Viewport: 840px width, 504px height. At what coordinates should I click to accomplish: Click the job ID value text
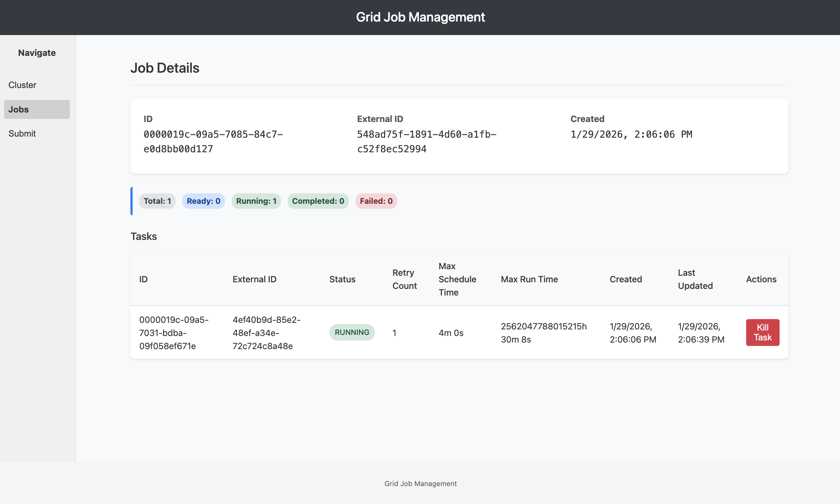click(x=213, y=142)
